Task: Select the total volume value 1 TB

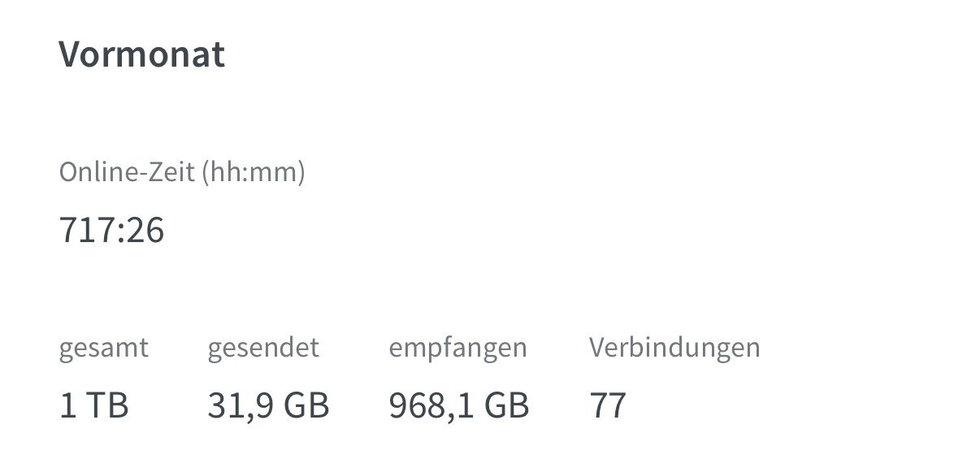Action: tap(93, 405)
